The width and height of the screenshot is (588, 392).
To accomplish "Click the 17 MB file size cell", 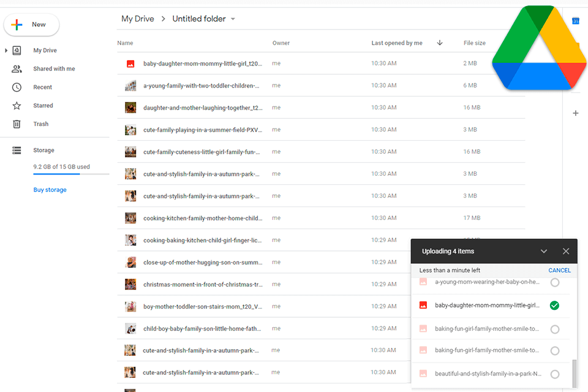I will [x=472, y=218].
